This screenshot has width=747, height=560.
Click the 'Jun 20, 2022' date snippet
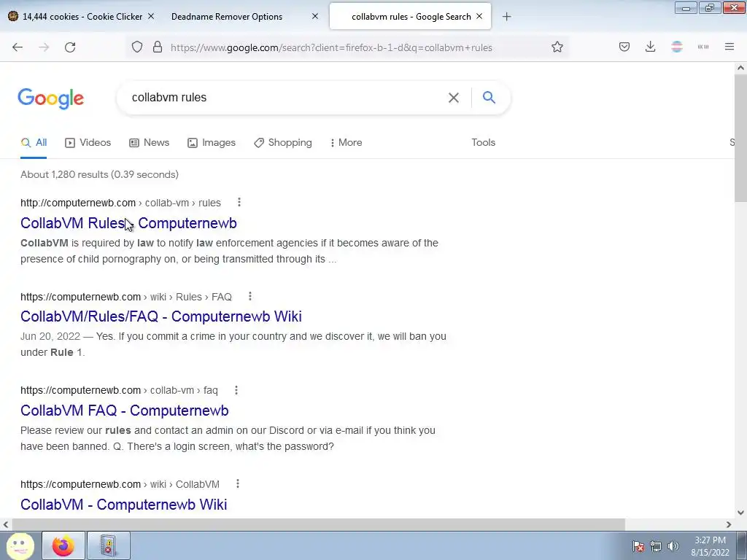click(x=50, y=336)
